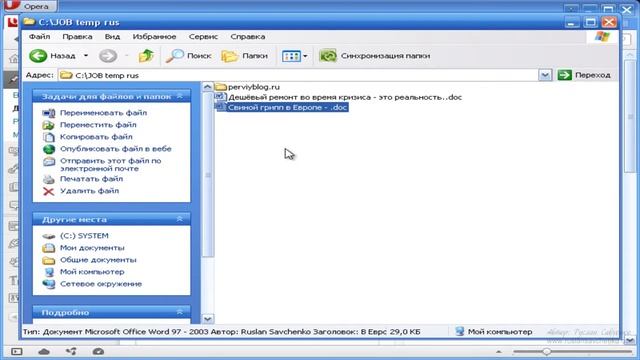640x360 pixels.
Task: Open the Вид menu
Action: (x=112, y=37)
